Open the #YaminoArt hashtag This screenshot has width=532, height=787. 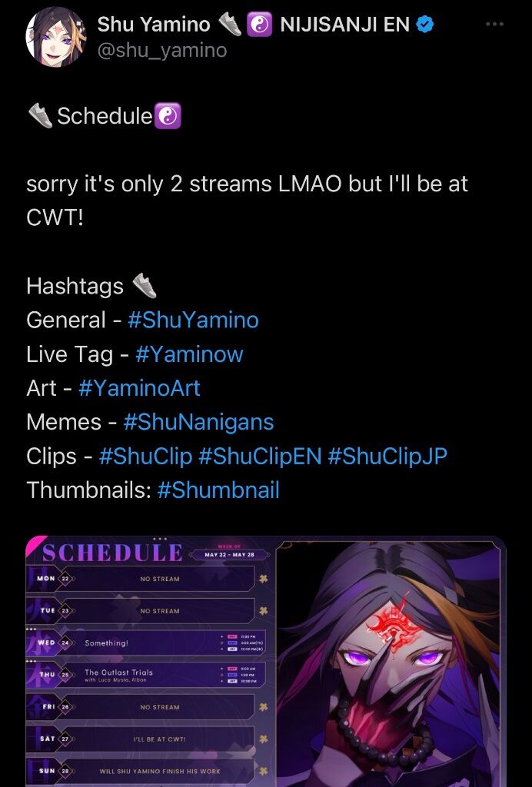pos(139,388)
